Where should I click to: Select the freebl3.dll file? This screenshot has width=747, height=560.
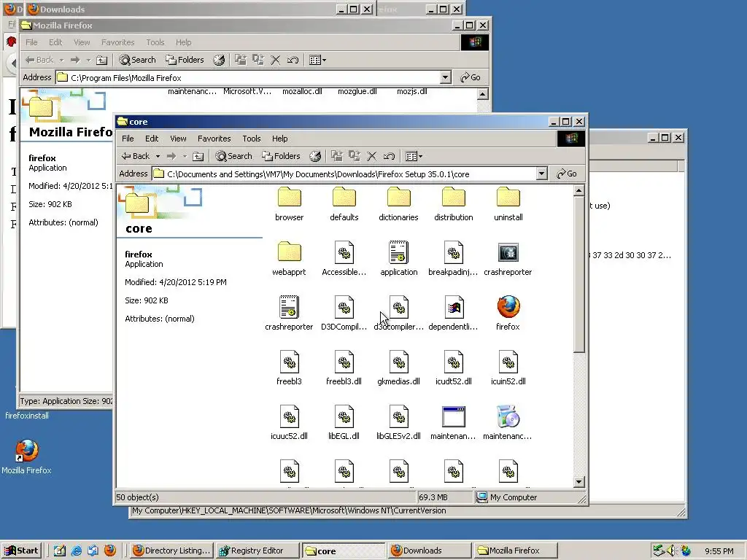(x=344, y=368)
